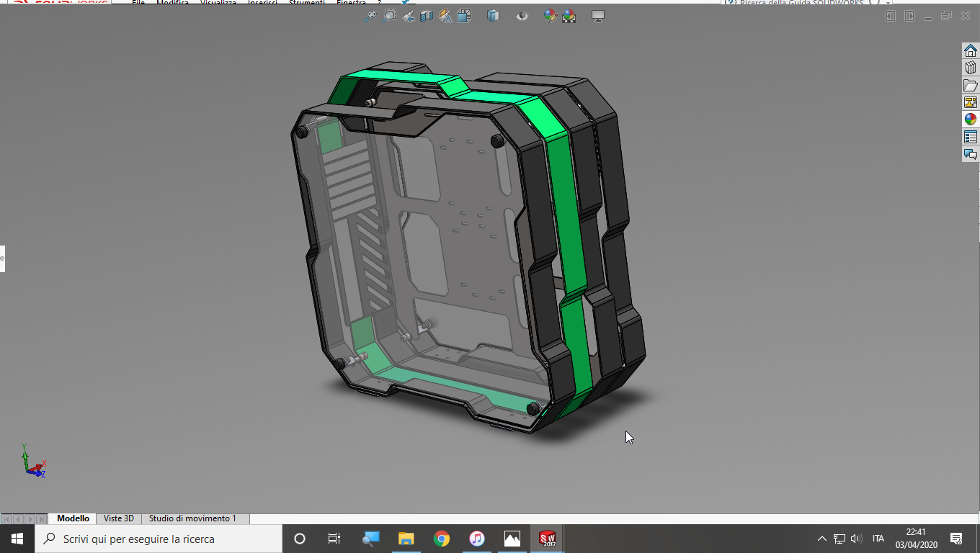Open iTunes from the taskbar
The image size is (980, 553).
(477, 539)
